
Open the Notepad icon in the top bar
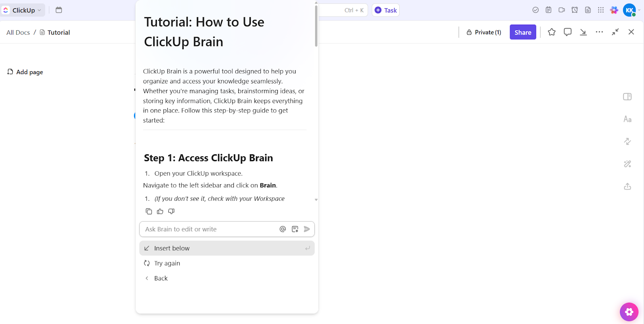click(548, 10)
